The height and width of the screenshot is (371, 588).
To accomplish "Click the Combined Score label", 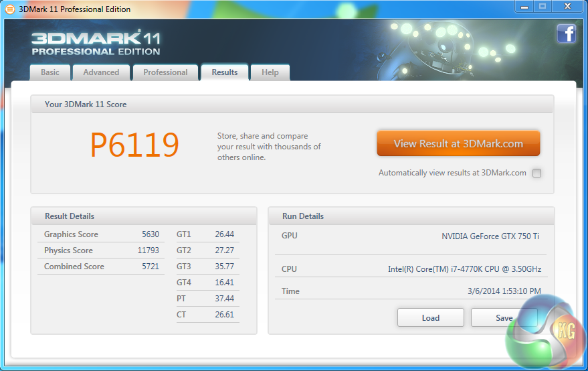I will [x=74, y=267].
